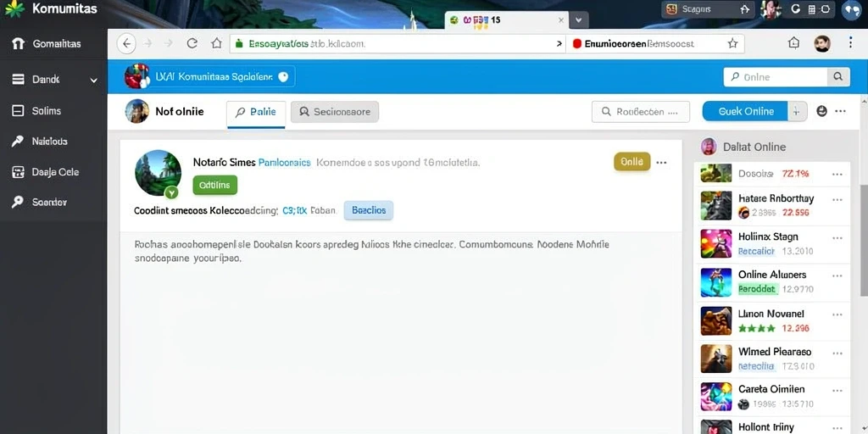Click the Holinax Stagn game thumbnail

point(715,243)
